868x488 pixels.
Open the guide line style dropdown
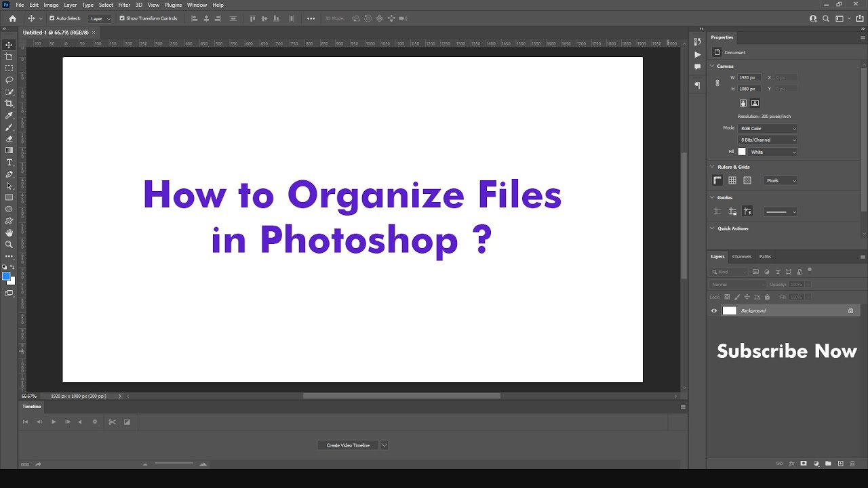click(781, 212)
